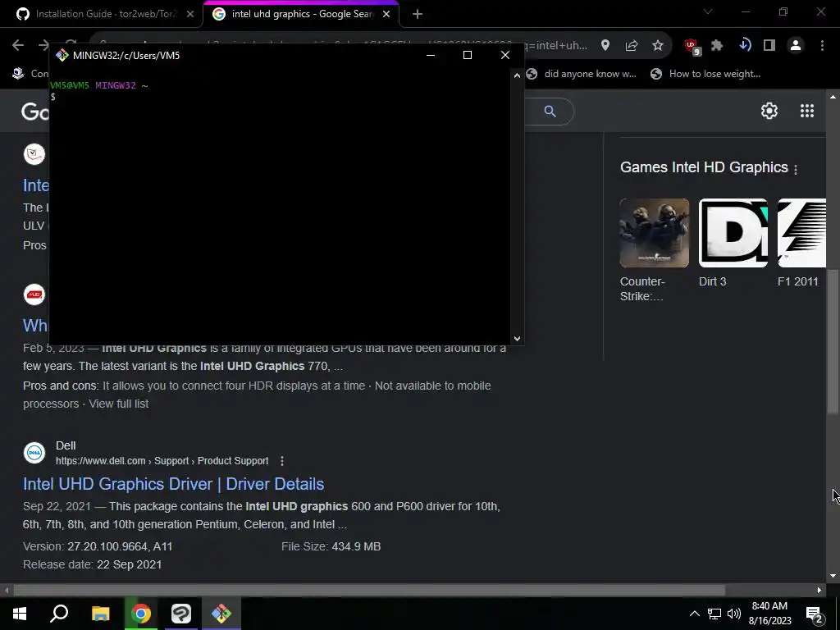Click the first result's site favicon

pyautogui.click(x=34, y=154)
